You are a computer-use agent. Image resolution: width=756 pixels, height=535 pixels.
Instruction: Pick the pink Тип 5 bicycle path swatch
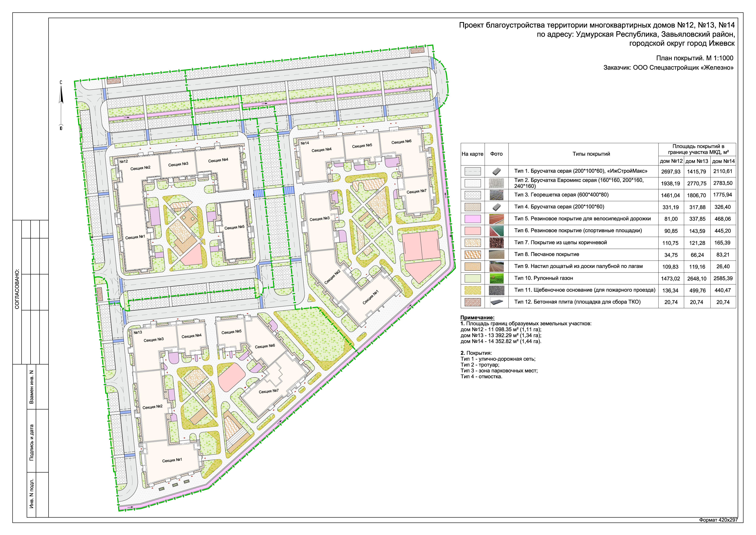473,219
